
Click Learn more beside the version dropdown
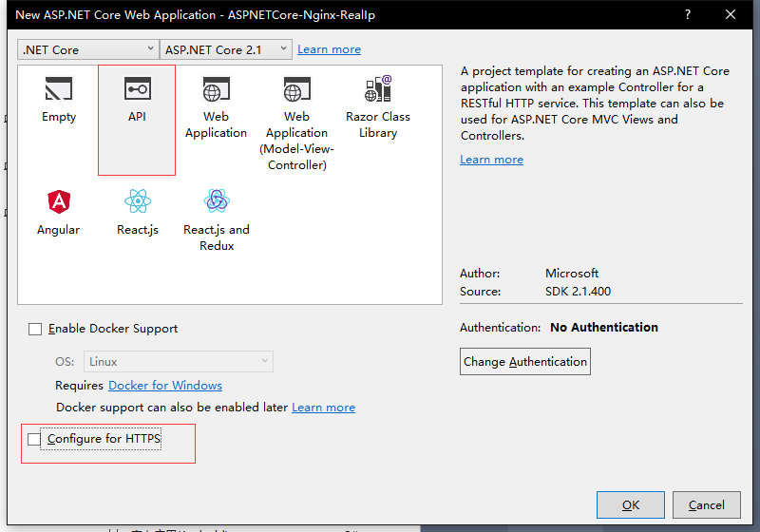329,49
